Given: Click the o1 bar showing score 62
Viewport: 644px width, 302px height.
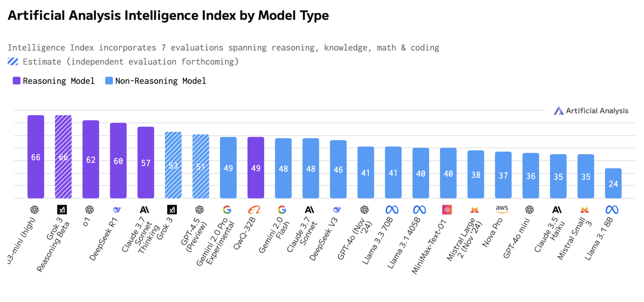Looking at the screenshot, I should point(91,160).
